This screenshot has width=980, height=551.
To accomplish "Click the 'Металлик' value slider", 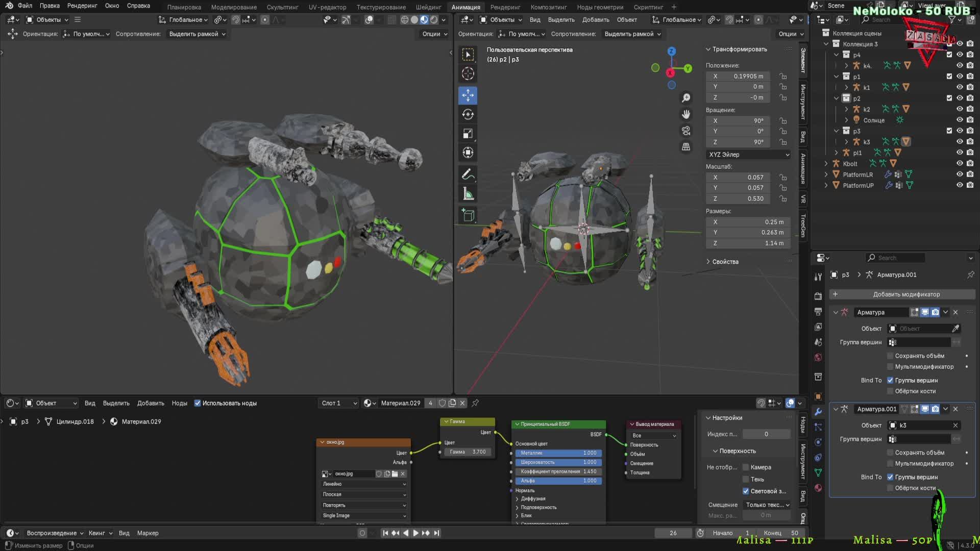I will 558,453.
